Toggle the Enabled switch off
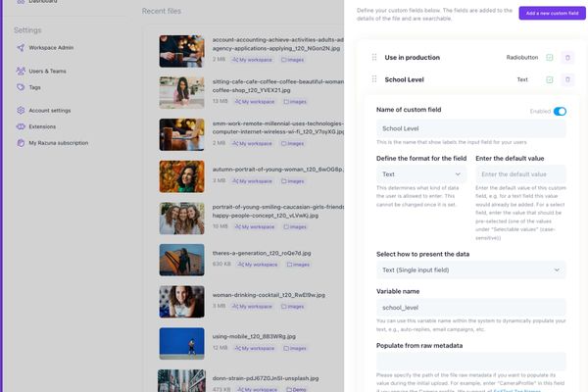Viewport: 588px width, 392px height. pos(560,112)
